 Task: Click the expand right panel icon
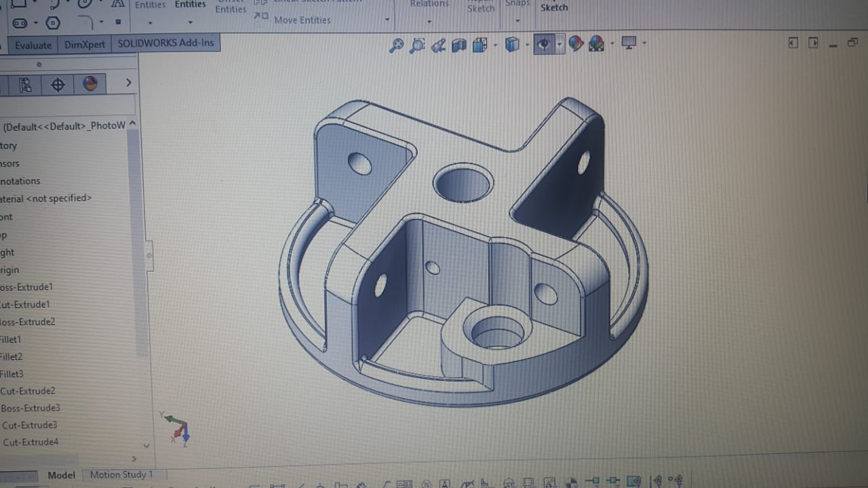[x=813, y=43]
